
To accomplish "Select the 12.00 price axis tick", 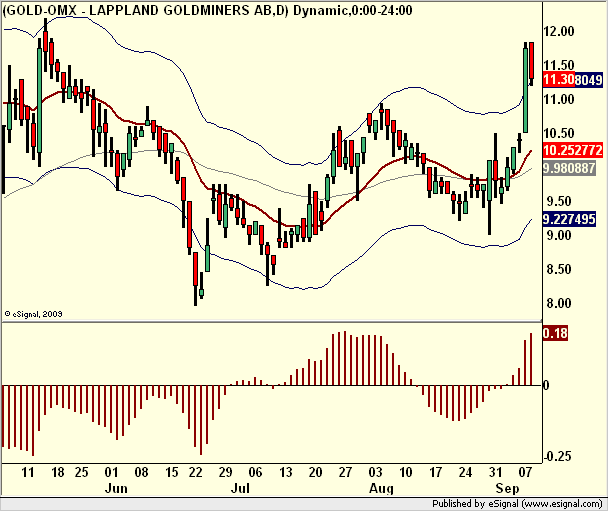I will (559, 31).
